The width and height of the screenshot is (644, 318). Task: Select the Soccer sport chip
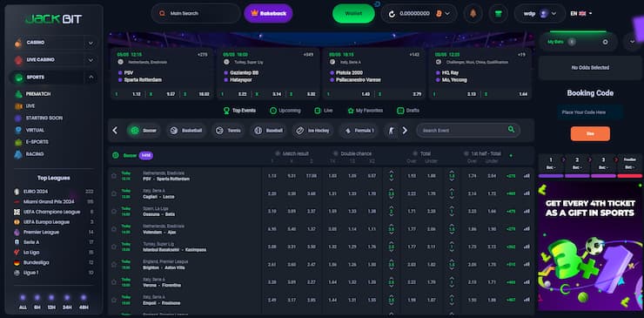pos(144,131)
